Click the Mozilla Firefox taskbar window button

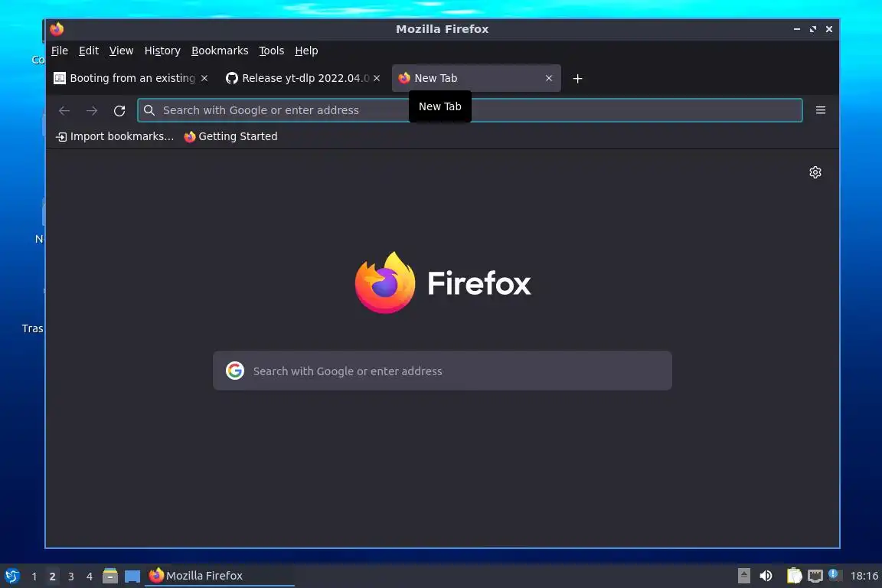point(220,576)
